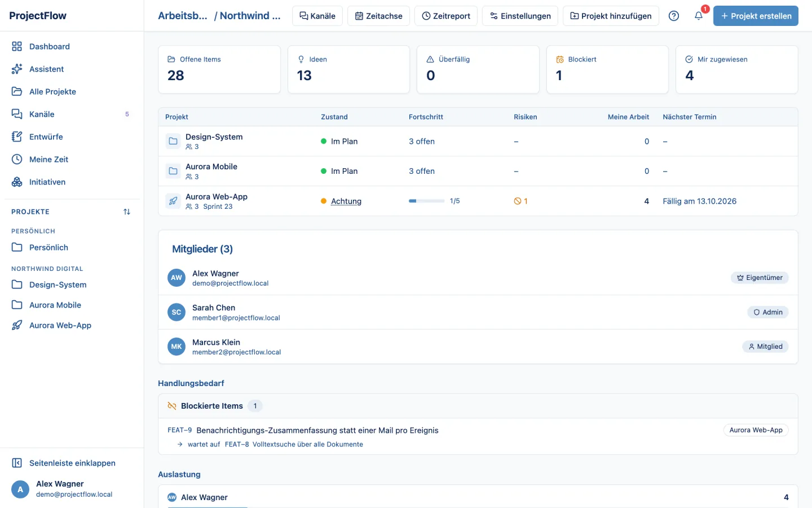812x508 pixels.
Task: Open Alex Wagner account menu
Action: click(72, 489)
